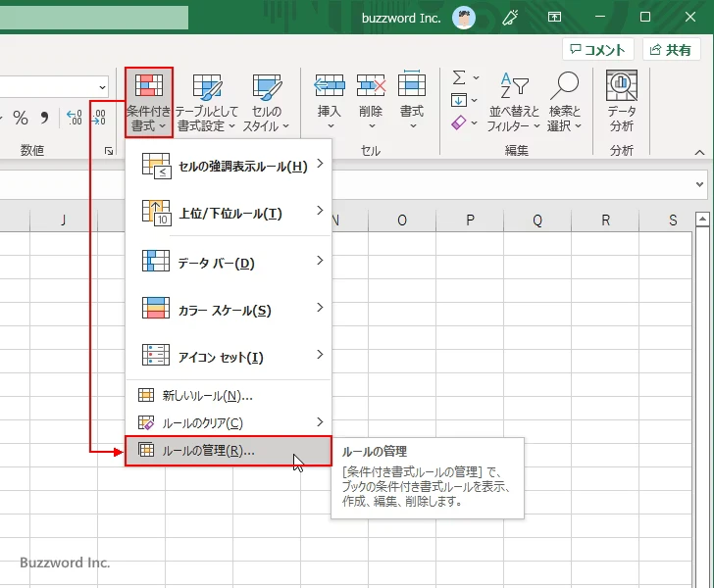Open Color Scales (カラー スケール) submenu
This screenshot has width=714, height=588.
point(229,310)
